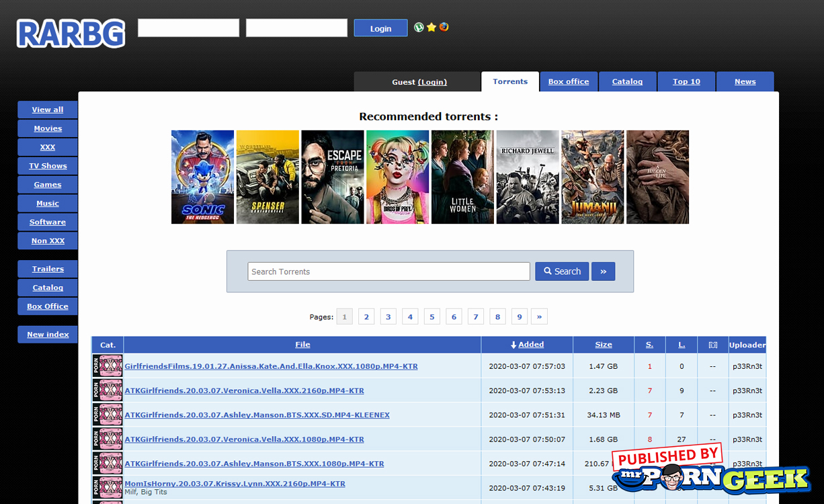Open the Sonic the Hedgehog poster
Image resolution: width=824 pixels, height=504 pixels.
(202, 177)
